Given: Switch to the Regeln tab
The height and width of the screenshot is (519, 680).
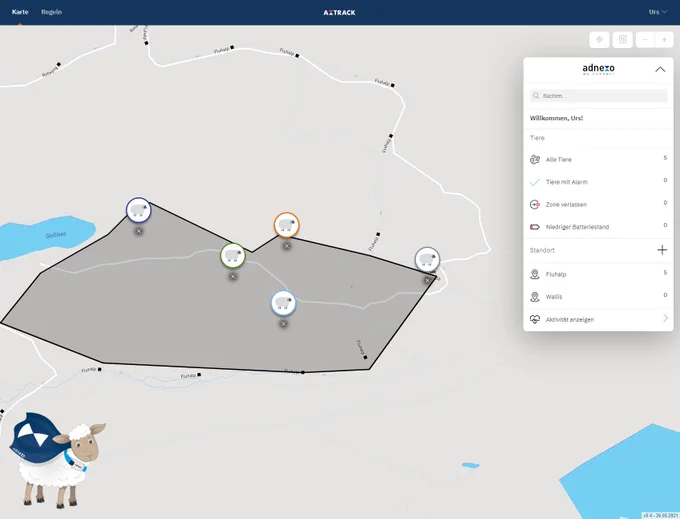Looking at the screenshot, I should (51, 12).
